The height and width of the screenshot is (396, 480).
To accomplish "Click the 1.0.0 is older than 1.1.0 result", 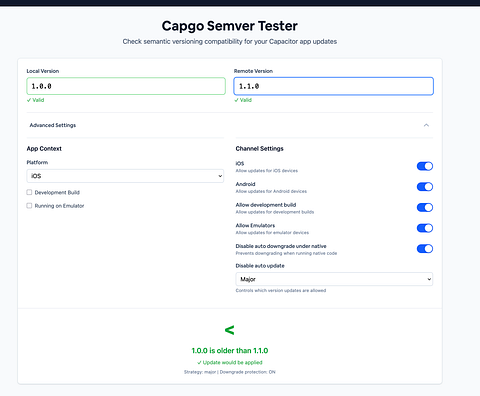I will pos(230,351).
